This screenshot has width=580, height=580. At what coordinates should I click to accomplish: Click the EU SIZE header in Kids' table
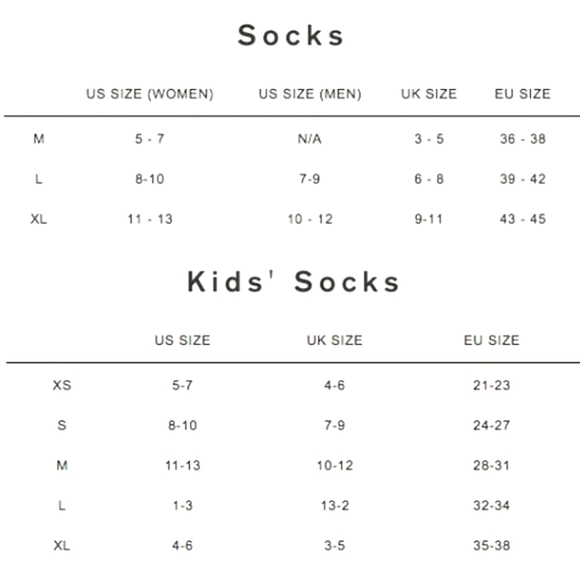[x=492, y=340]
